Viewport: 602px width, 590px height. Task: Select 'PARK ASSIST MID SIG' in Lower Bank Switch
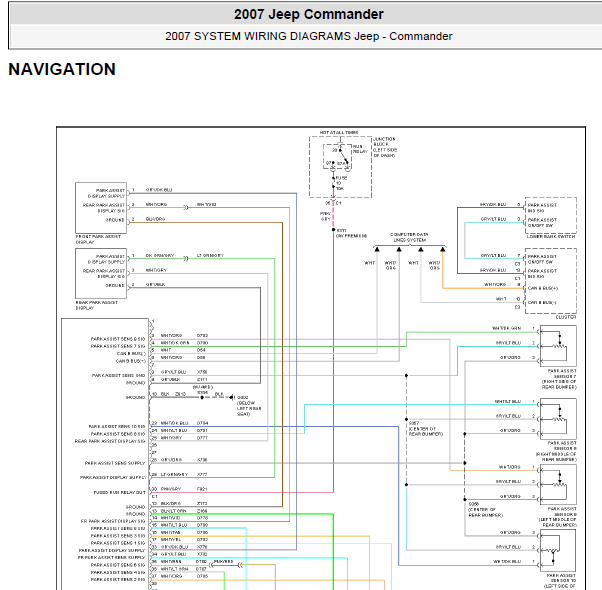tap(542, 208)
